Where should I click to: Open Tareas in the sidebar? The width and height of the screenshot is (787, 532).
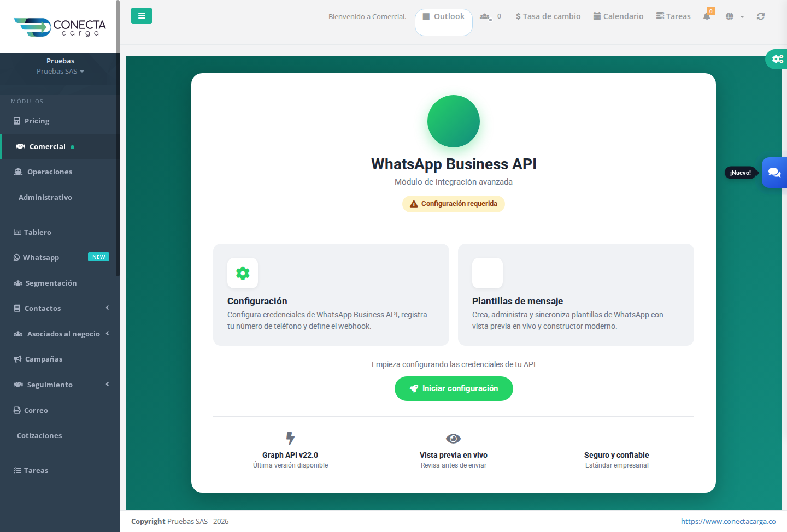pyautogui.click(x=60, y=470)
